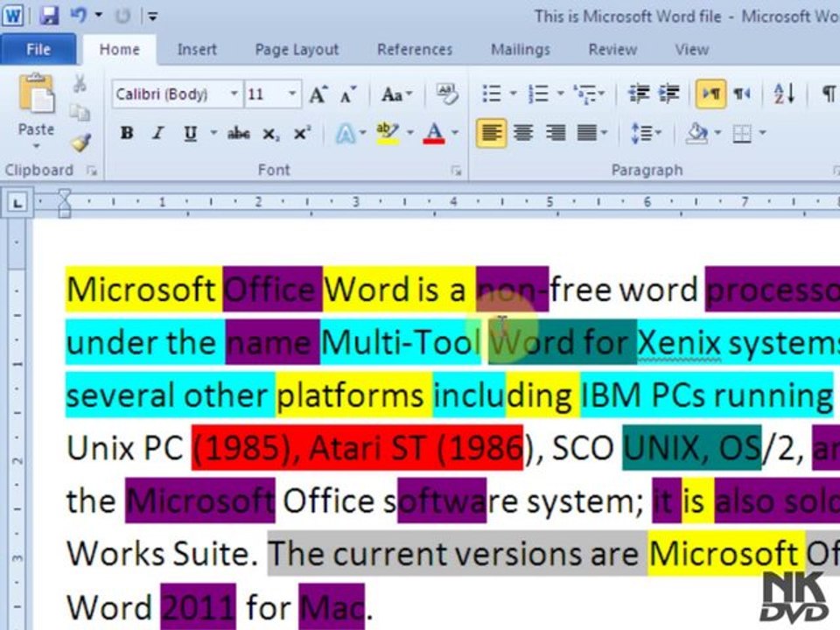Open the Borders options dropdown arrow

tap(763, 132)
